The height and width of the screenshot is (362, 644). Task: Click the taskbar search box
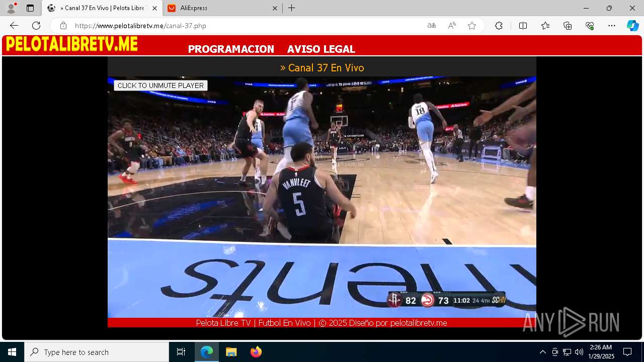(97, 352)
